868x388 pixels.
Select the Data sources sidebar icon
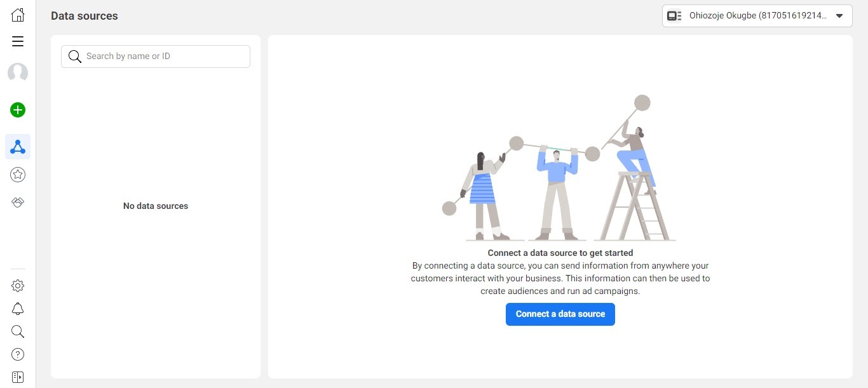pos(18,147)
